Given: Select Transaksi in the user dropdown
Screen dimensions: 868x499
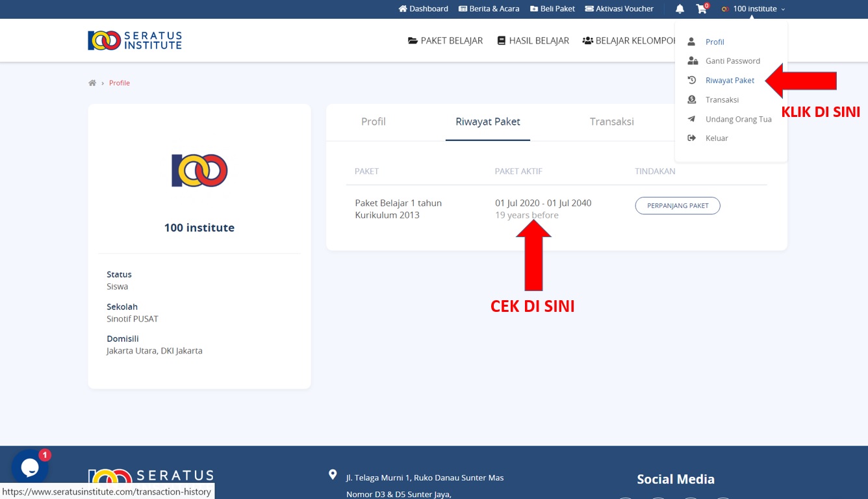Looking at the screenshot, I should tap(722, 100).
